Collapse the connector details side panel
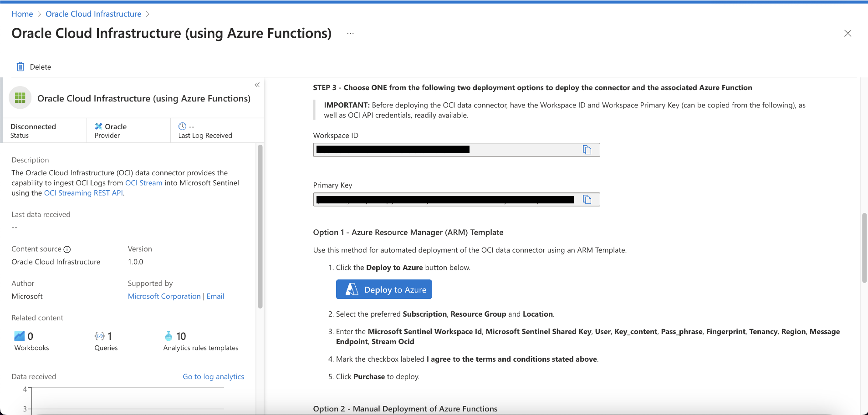868x415 pixels. 257,85
